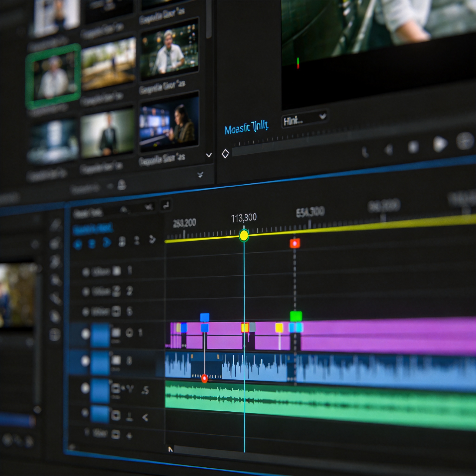Viewport: 476px width, 476px height.
Task: Toggle the visibility dot on top track row 6
Action: tap(86, 312)
